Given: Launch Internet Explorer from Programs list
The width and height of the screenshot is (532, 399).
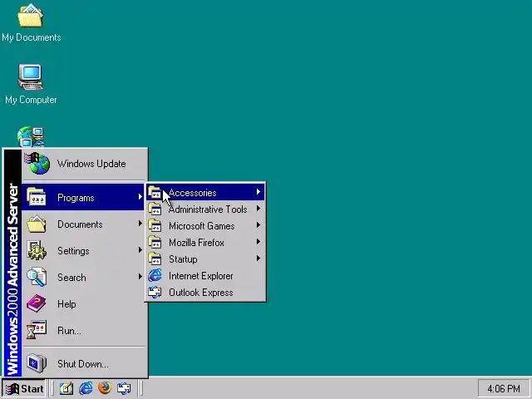Looking at the screenshot, I should (205, 275).
